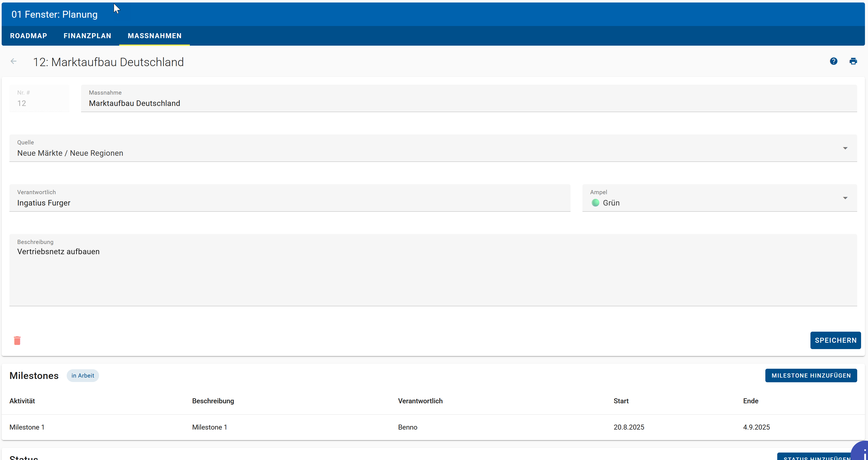Click the green Ampel status dot
This screenshot has height=460, width=868.
click(595, 203)
